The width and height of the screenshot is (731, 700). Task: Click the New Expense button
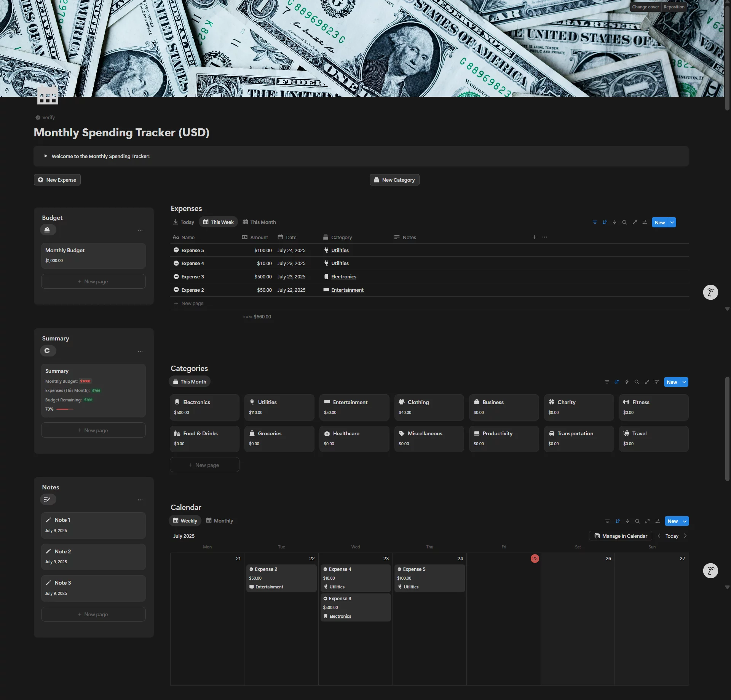pyautogui.click(x=57, y=180)
